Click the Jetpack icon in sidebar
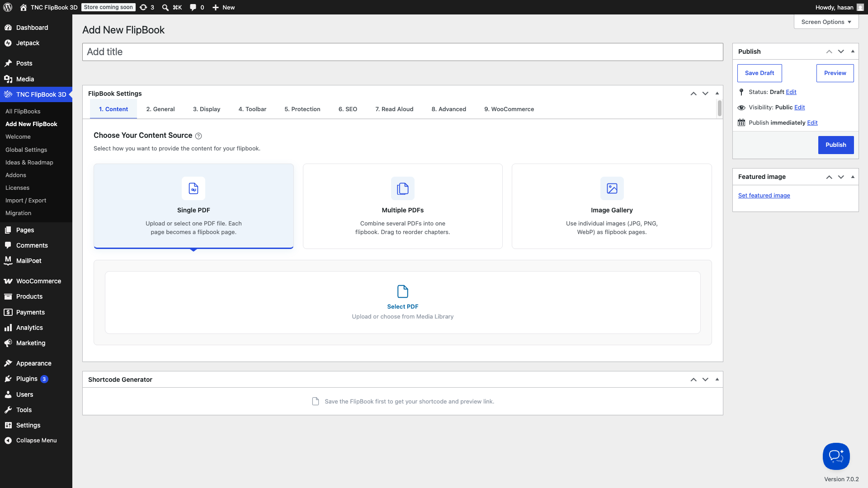 (8, 43)
